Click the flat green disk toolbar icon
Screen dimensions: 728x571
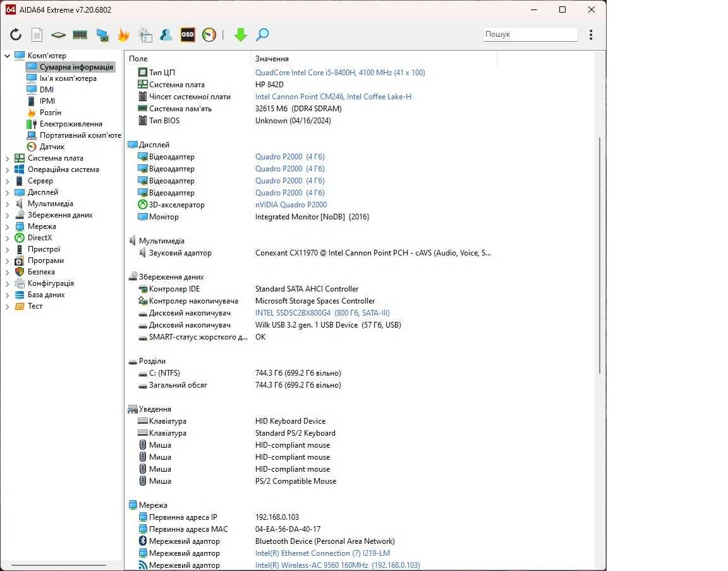[x=59, y=34]
